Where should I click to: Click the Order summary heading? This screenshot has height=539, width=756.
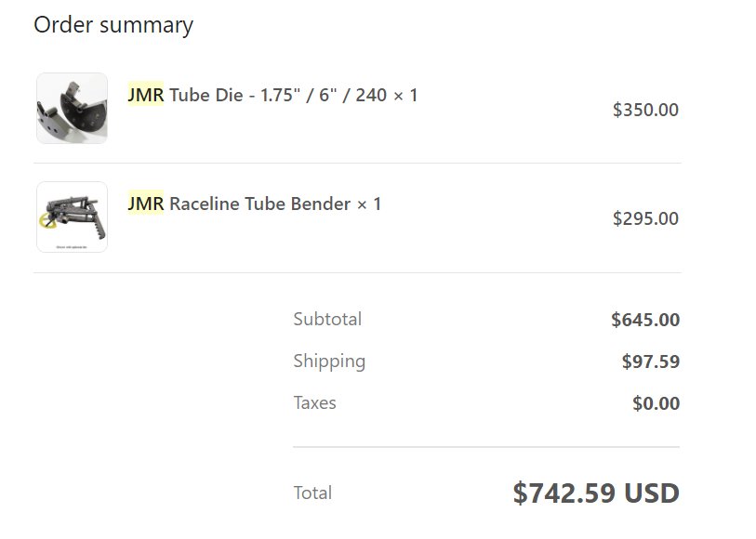point(113,25)
